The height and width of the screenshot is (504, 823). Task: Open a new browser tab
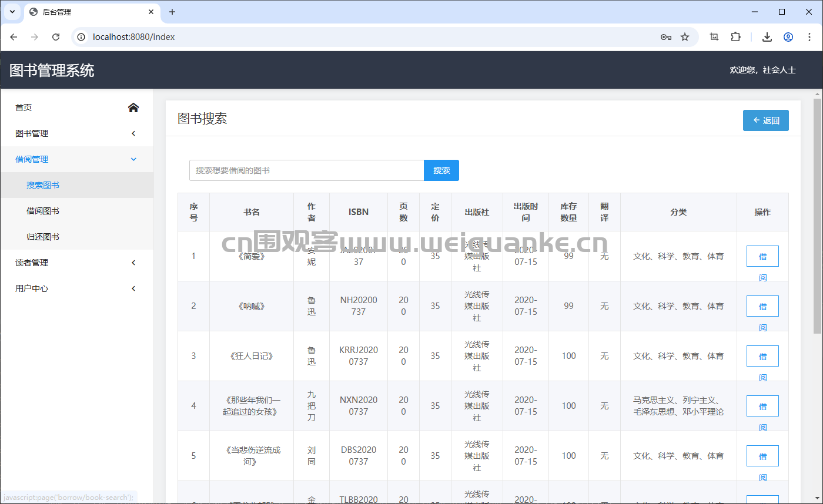point(172,12)
